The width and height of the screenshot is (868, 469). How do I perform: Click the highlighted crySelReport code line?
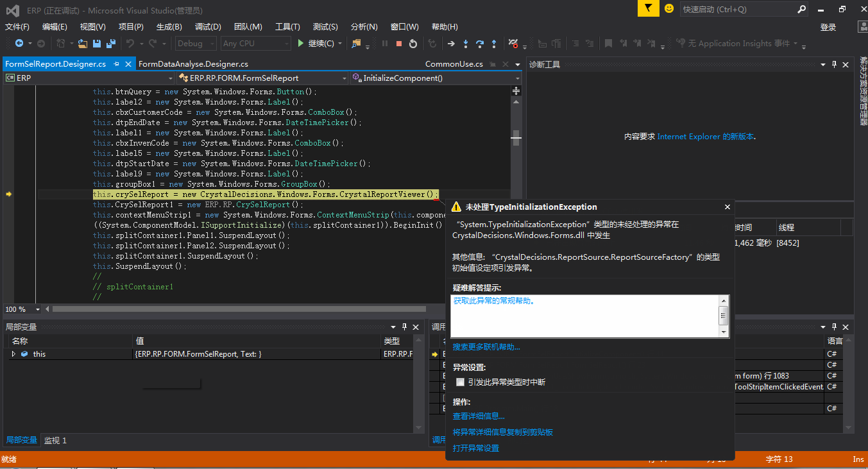pos(265,194)
